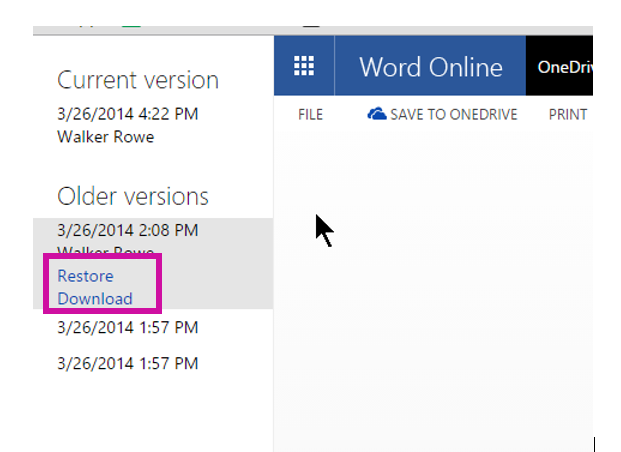
Task: Click the Word Online title
Action: 431,67
